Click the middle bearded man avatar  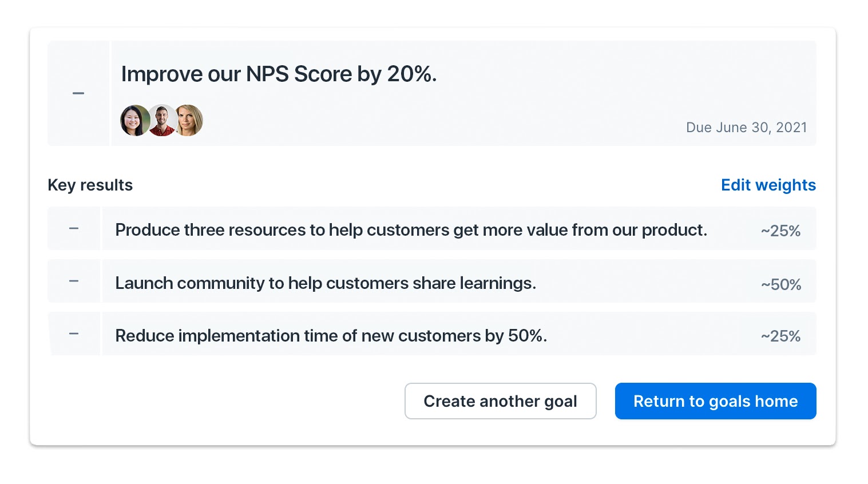(162, 120)
